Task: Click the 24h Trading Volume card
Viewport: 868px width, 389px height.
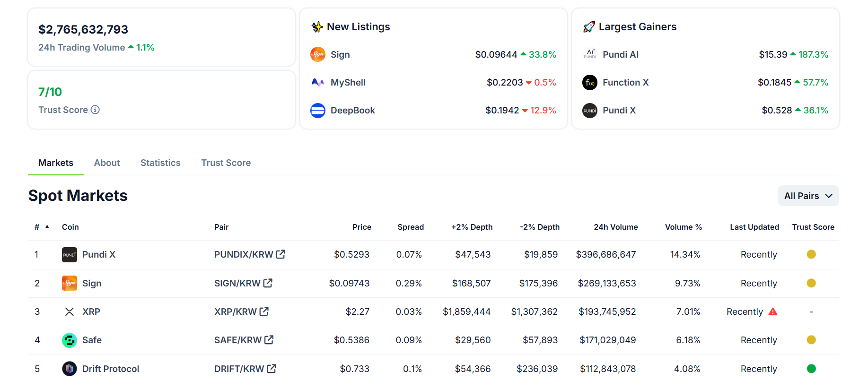Action: click(161, 37)
